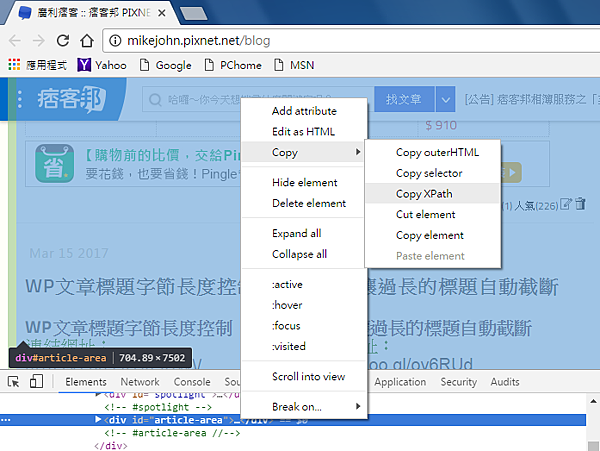Click the green 省 shopping app icon
The height and width of the screenshot is (451, 600).
[55, 163]
